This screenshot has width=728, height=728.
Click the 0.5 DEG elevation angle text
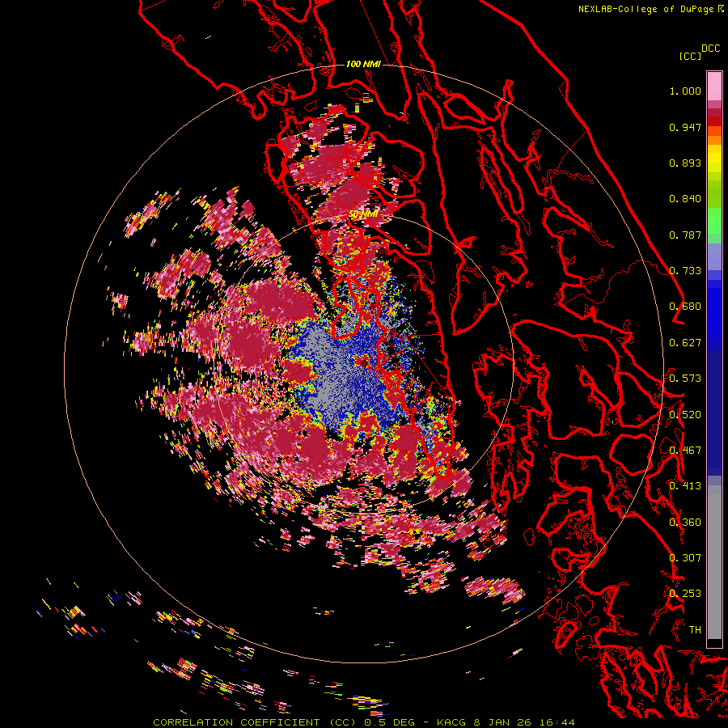388,722
